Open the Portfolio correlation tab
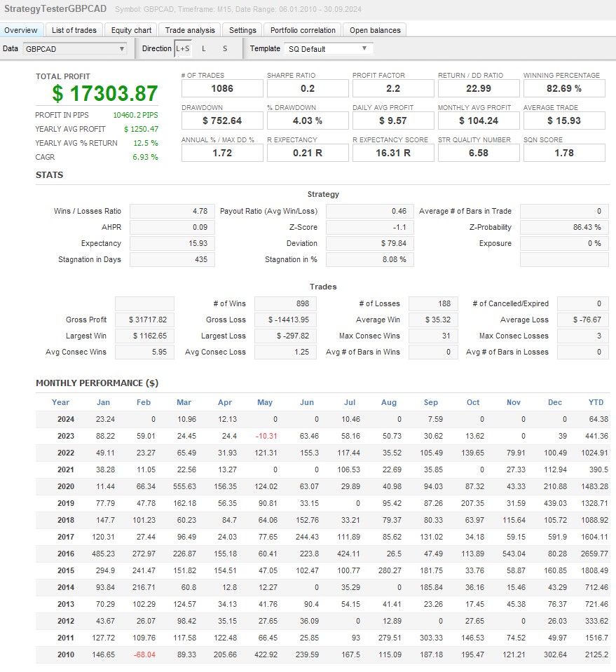 303,30
